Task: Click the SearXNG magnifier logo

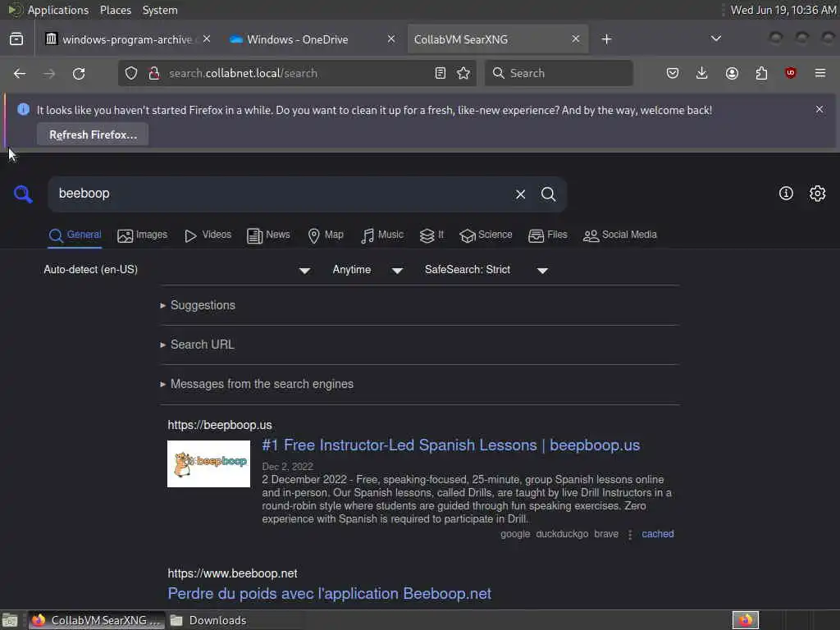Action: 23,194
